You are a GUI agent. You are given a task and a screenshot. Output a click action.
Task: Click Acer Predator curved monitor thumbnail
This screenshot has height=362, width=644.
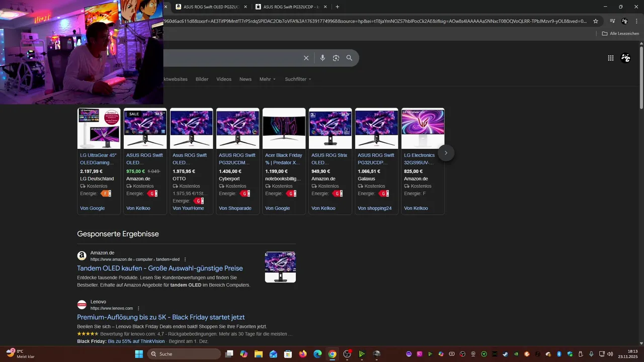(284, 129)
